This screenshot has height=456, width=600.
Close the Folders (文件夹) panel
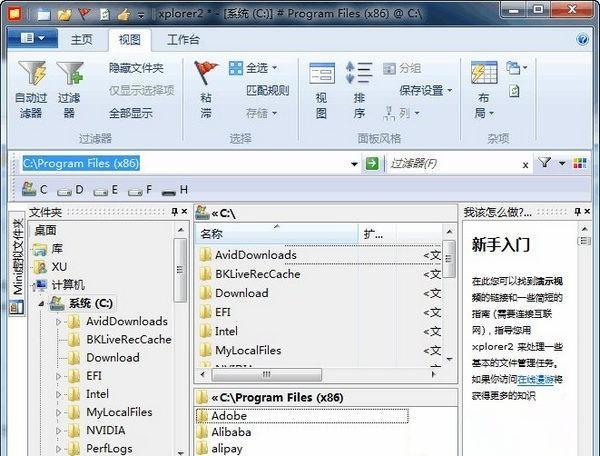pos(184,212)
